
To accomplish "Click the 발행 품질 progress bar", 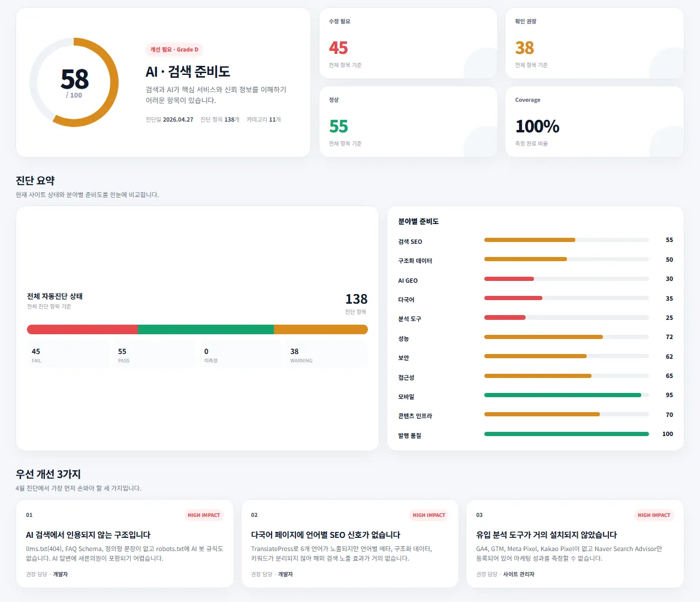I will click(566, 434).
